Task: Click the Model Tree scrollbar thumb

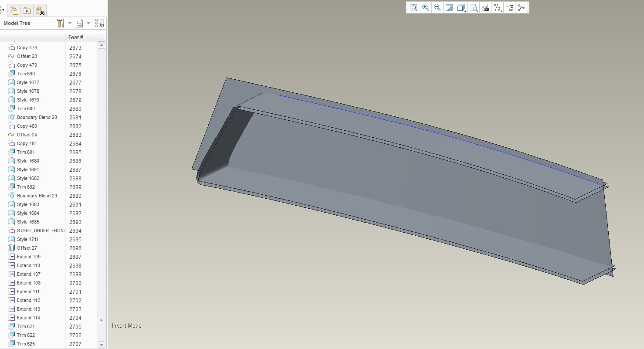Action: 102,320
